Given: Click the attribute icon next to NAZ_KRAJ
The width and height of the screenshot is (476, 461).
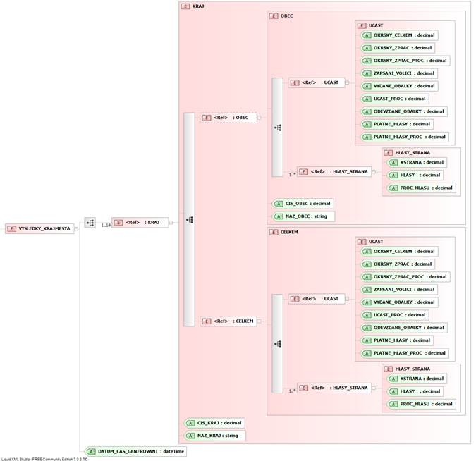Looking at the screenshot, I should click(190, 436).
